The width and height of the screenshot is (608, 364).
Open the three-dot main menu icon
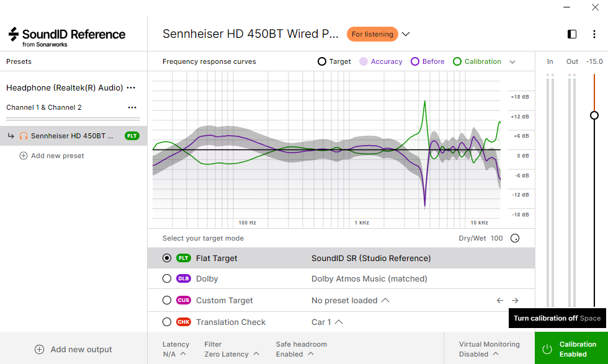click(594, 34)
